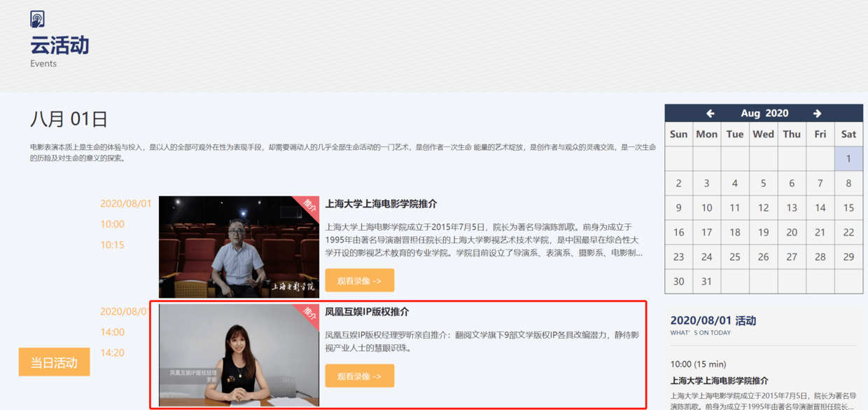Click the orange 当日活动 button
The image size is (868, 410).
point(54,362)
